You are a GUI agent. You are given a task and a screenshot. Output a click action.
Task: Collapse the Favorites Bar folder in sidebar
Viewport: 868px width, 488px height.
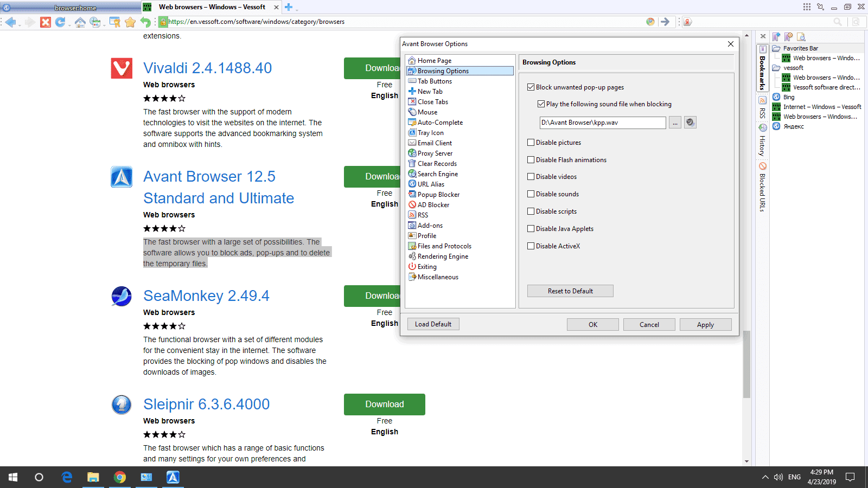[776, 48]
